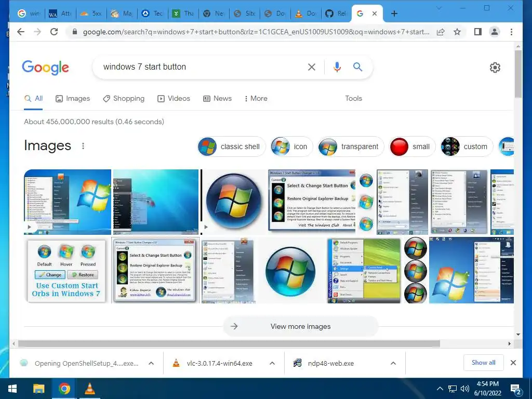Viewport: 532px width, 399px height.
Task: Open the taskbar clock showing 4:54 PM
Action: coord(487,389)
